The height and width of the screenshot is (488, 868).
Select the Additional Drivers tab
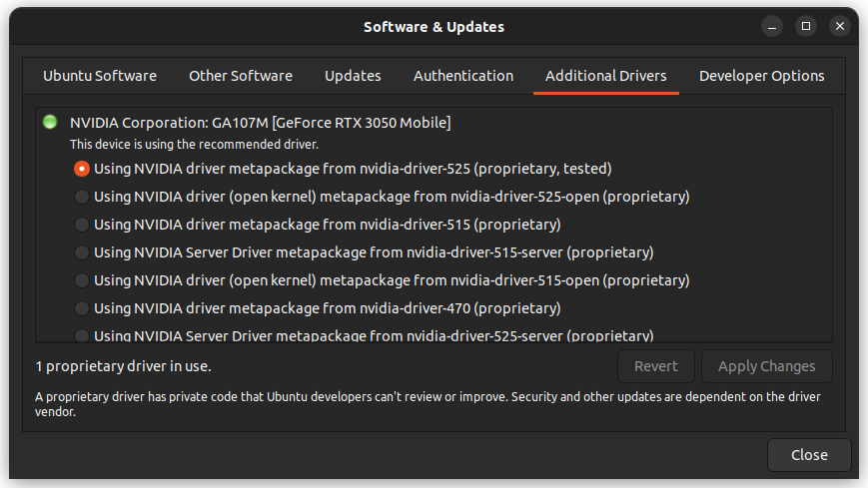[605, 76]
